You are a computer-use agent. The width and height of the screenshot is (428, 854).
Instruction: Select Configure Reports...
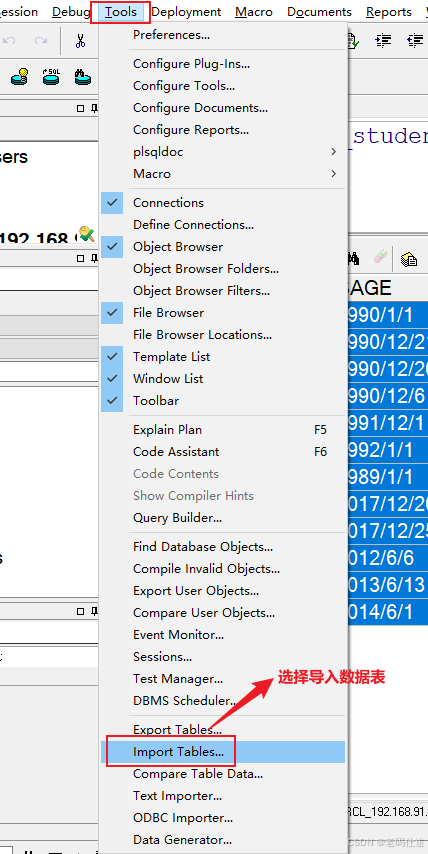tap(223, 130)
